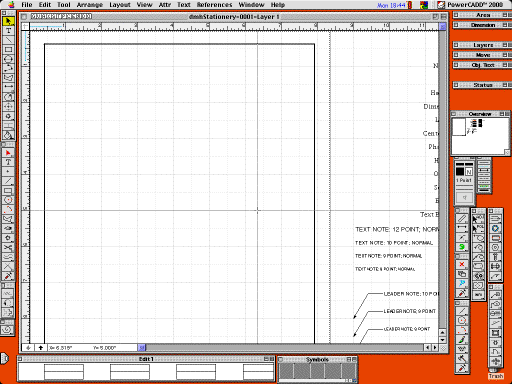Click the black pen color swatch

(x=460, y=171)
